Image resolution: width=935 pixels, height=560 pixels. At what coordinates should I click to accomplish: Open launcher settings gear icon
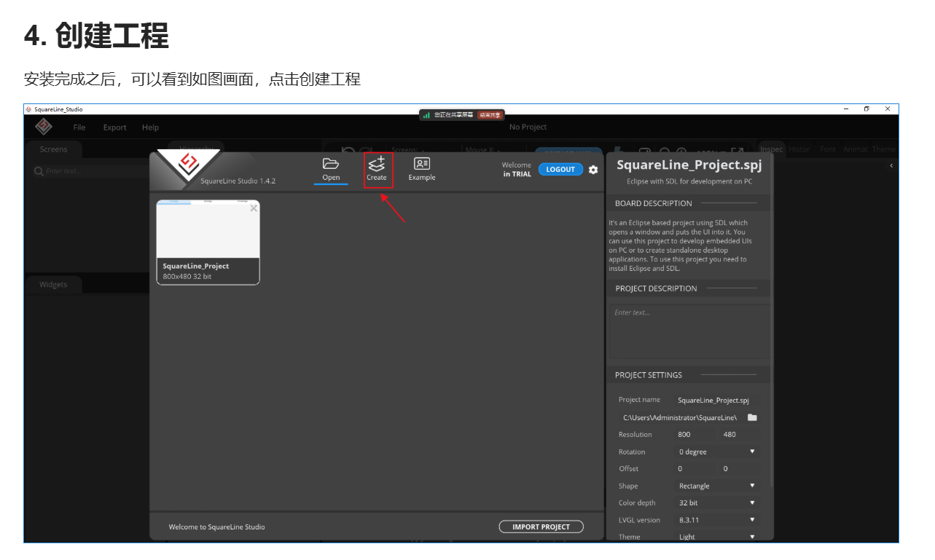[593, 170]
